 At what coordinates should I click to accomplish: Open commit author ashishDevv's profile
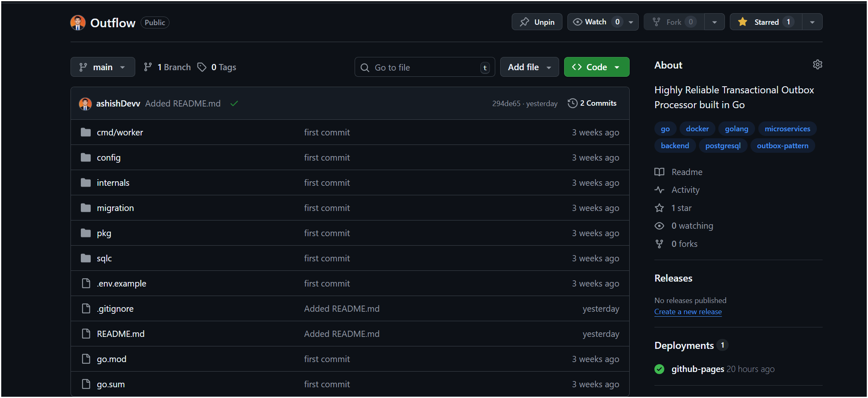[x=118, y=103]
